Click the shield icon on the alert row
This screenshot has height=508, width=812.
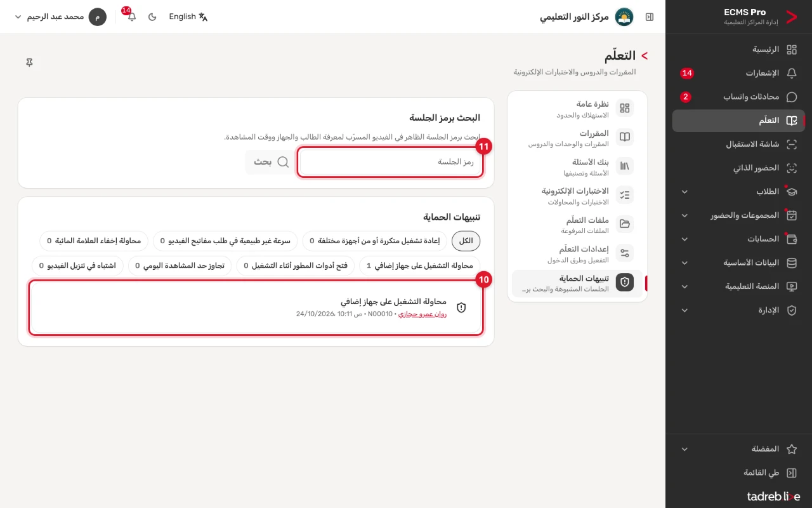[461, 308]
